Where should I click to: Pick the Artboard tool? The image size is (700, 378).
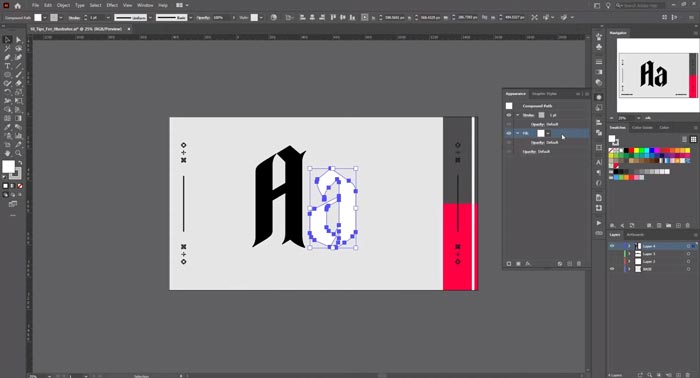pyautogui.click(x=7, y=144)
